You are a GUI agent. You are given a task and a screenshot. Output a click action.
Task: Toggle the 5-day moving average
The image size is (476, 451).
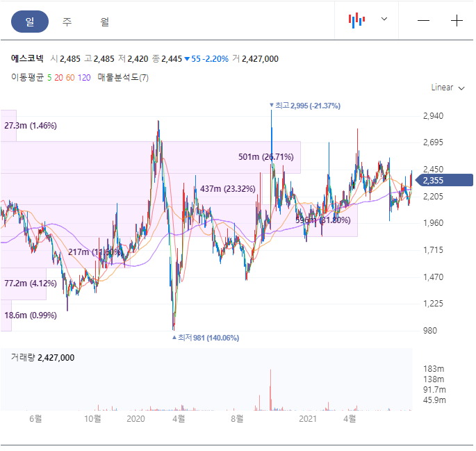tap(49, 78)
